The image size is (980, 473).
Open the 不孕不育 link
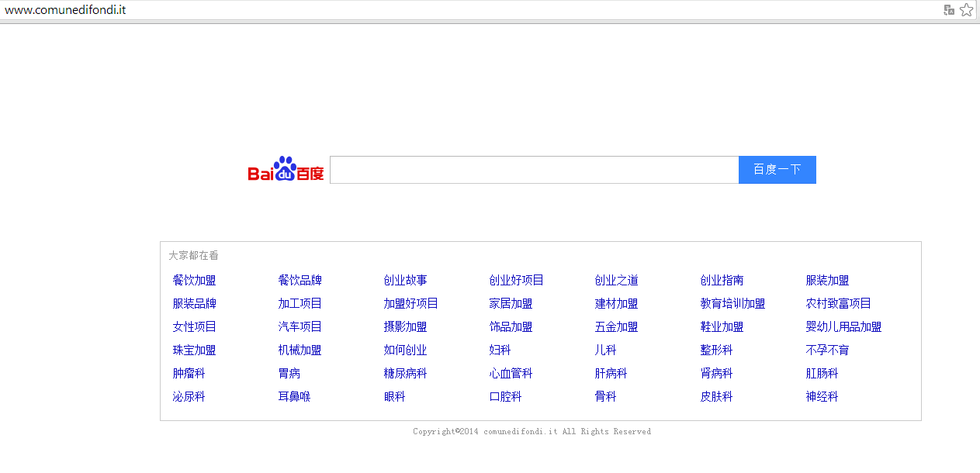(828, 350)
